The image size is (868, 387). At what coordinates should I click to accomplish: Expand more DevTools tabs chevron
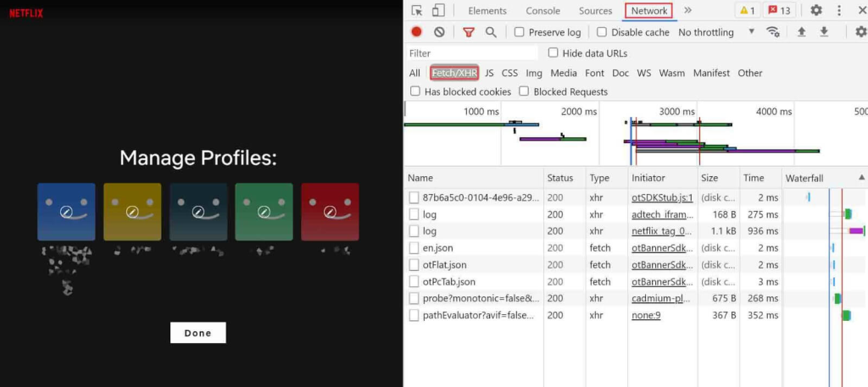(x=688, y=10)
